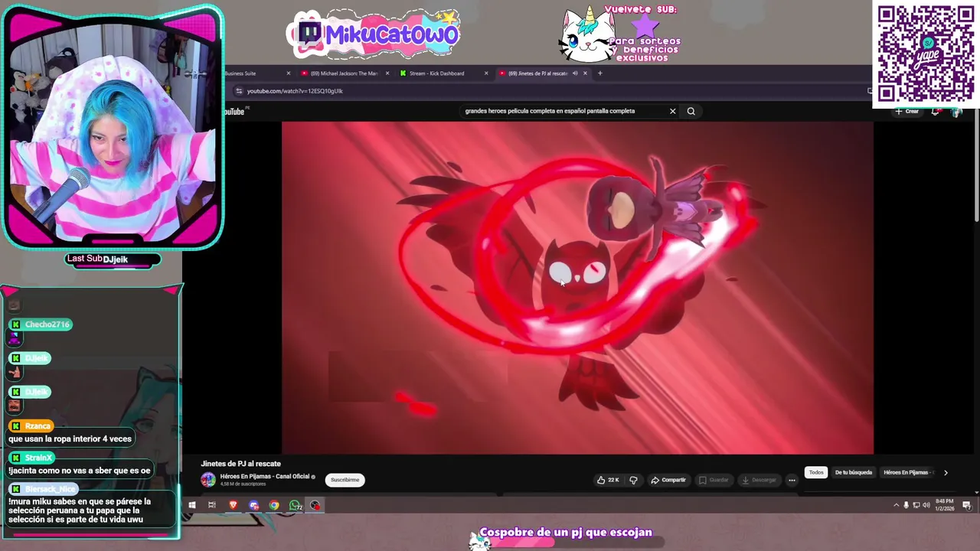
Task: Select the Héroes En Pijamas filter chip
Action: tap(908, 472)
